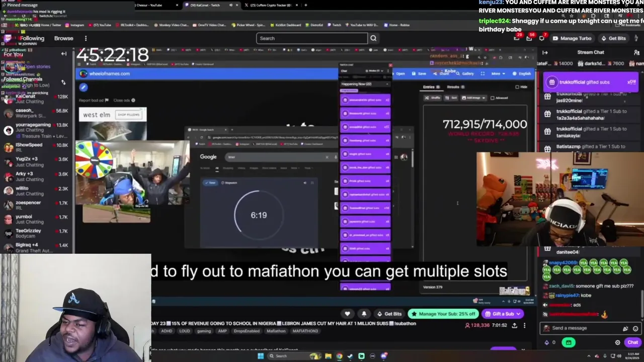Open the TeeGrizzley followed channel
This screenshot has height=362, width=644.
click(35, 233)
